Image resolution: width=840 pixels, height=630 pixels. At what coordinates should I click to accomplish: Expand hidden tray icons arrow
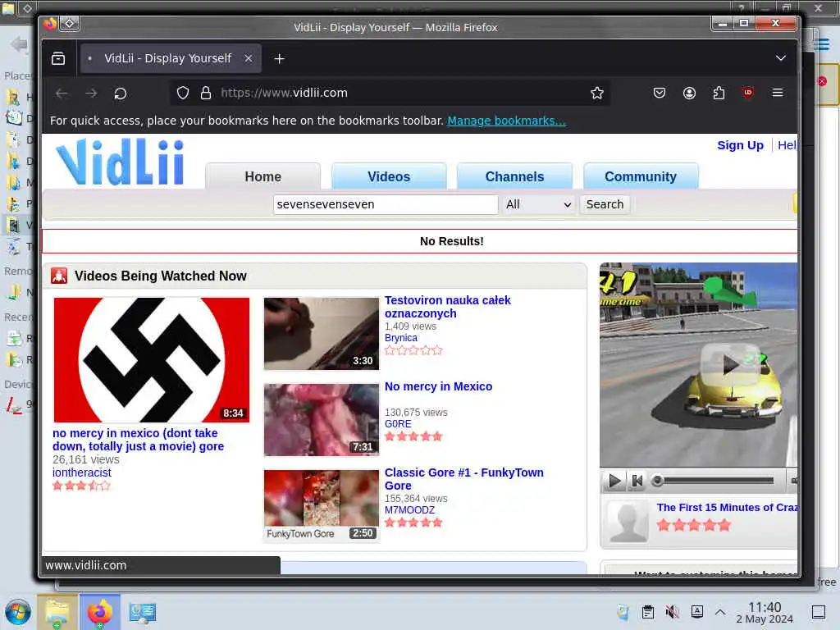coord(720,612)
